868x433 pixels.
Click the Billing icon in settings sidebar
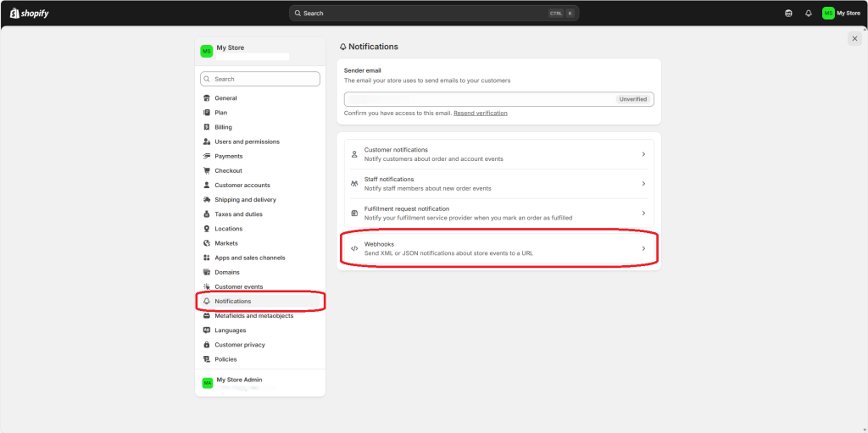[207, 127]
